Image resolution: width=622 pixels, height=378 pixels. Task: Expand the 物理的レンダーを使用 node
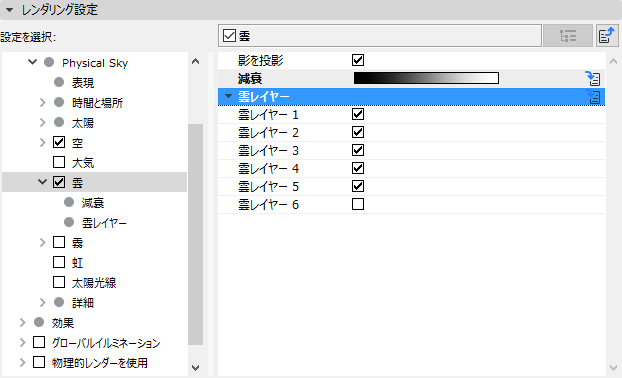point(23,362)
